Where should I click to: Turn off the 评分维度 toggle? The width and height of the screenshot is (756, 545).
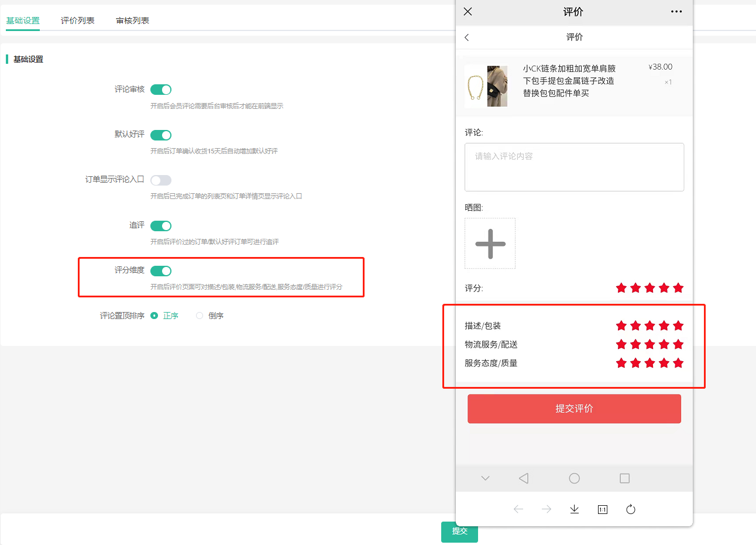point(161,270)
